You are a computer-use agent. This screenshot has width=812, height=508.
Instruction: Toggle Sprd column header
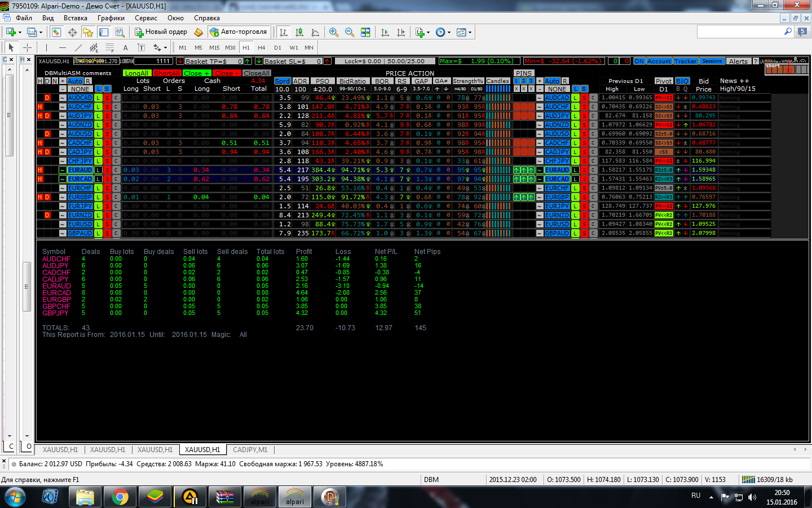282,81
